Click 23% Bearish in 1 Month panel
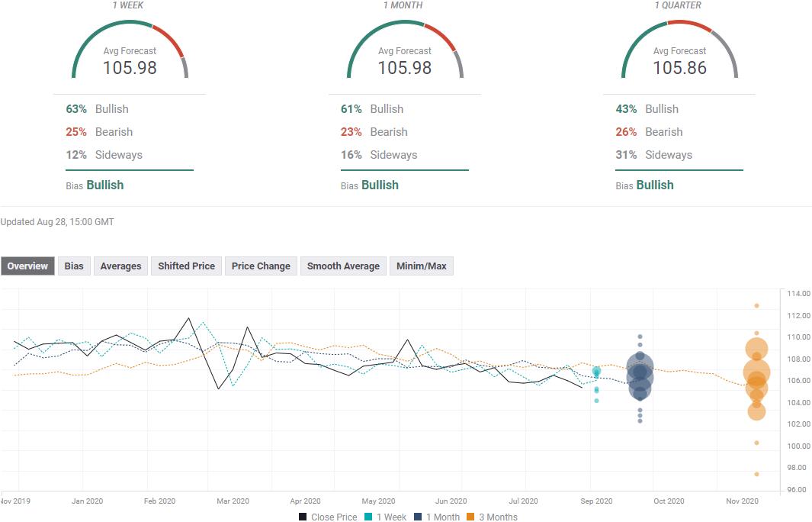This screenshot has height=522, width=812. (374, 132)
